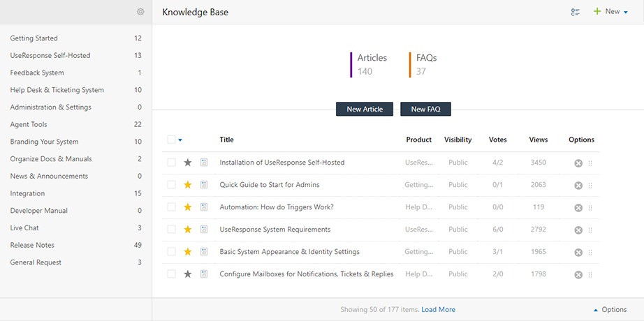
Task: Star the Configure Mailboxes article
Action: 188,274
